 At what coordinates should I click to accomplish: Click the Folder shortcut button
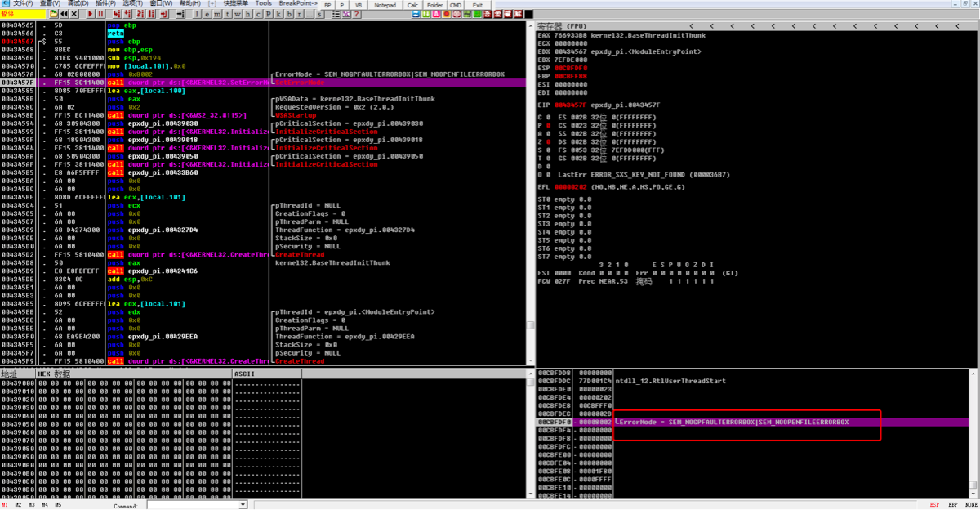(434, 5)
